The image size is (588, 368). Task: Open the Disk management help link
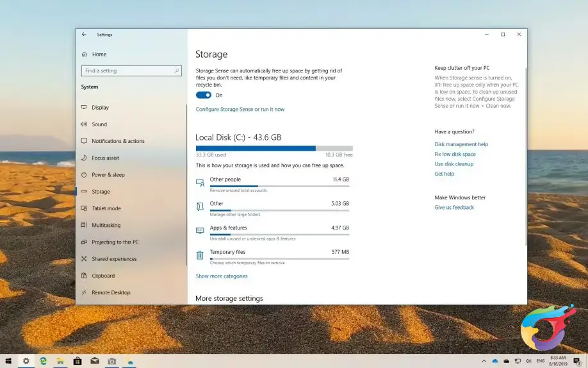coord(461,144)
